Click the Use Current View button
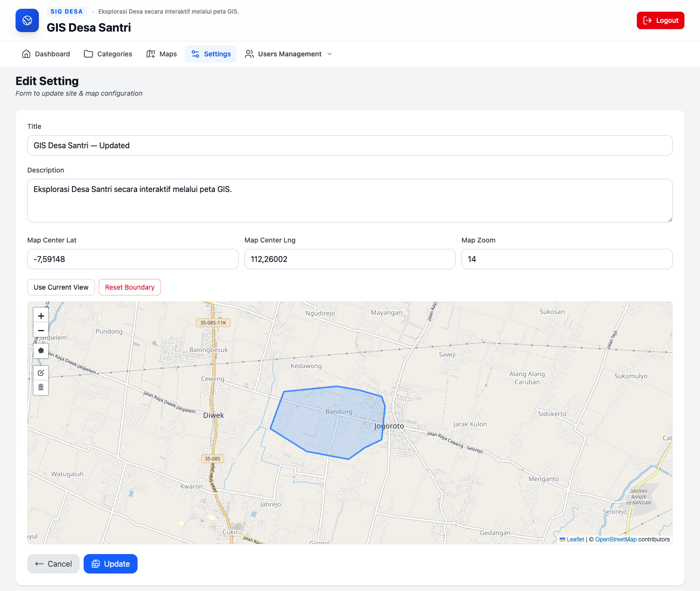This screenshot has width=700, height=591. click(61, 287)
